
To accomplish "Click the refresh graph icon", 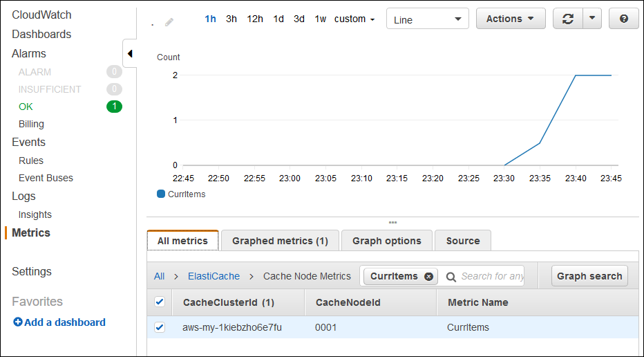I will tap(568, 19).
